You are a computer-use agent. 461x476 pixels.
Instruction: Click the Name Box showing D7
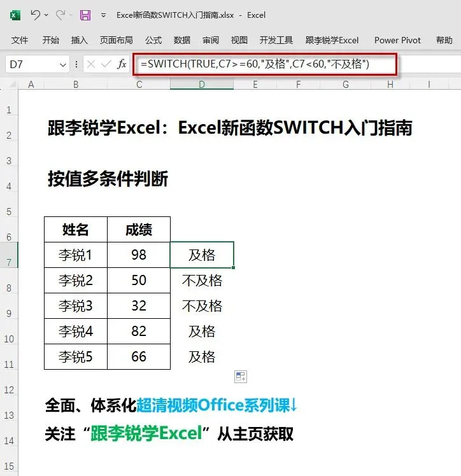(x=32, y=64)
